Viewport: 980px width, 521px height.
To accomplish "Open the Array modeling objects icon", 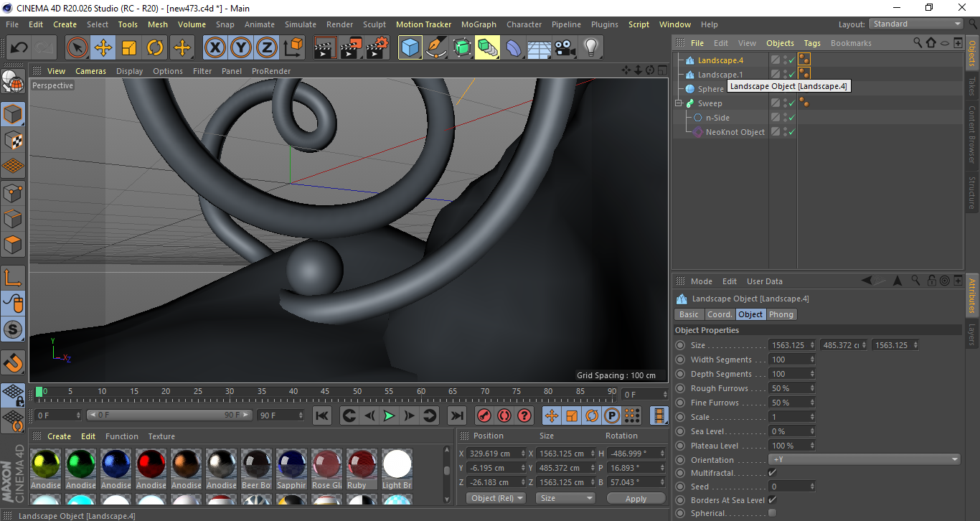I will pos(488,48).
